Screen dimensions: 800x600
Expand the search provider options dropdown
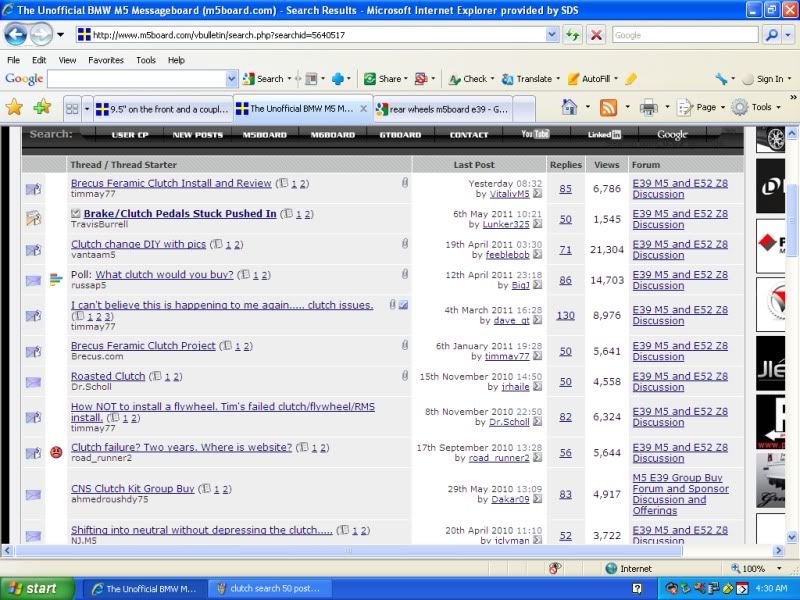[788, 35]
